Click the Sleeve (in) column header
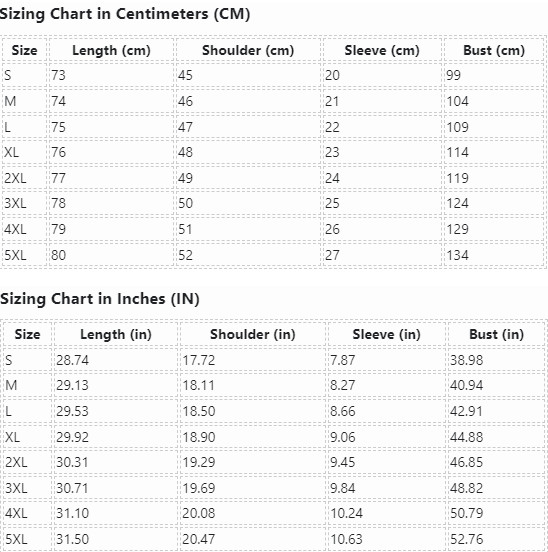The height and width of the screenshot is (552, 548). click(x=386, y=334)
